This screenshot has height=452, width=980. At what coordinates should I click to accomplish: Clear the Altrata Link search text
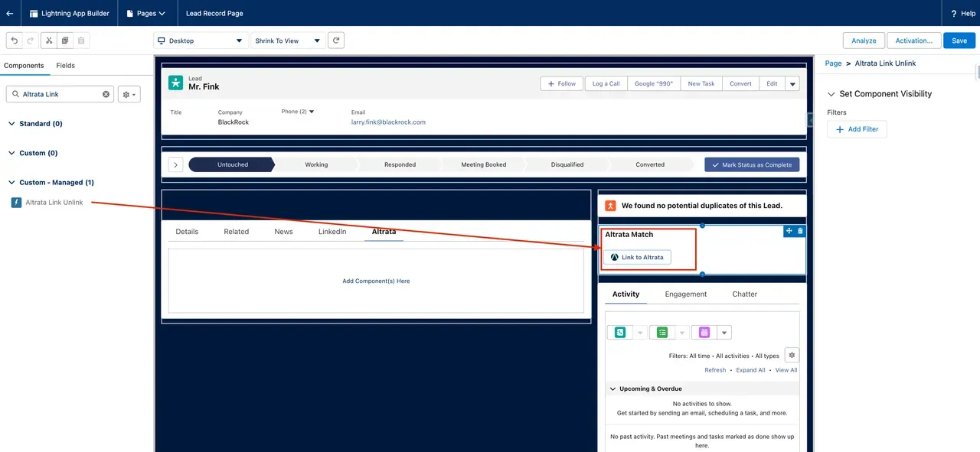(x=106, y=94)
